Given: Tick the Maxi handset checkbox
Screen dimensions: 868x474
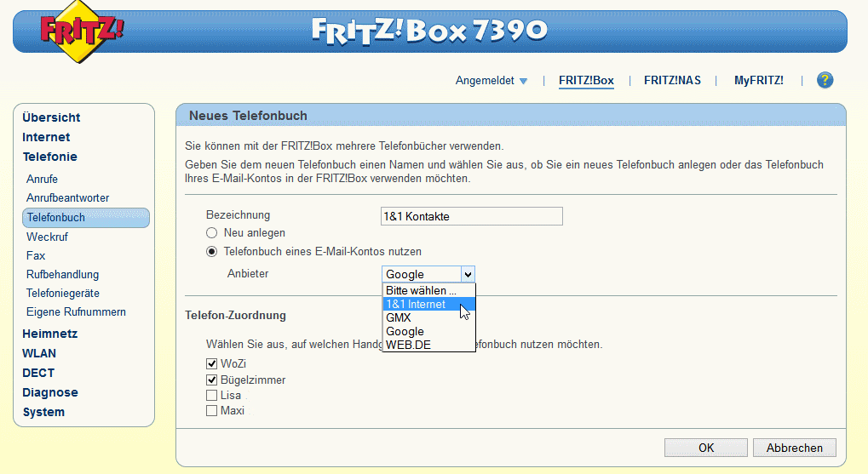Looking at the screenshot, I should 211,411.
